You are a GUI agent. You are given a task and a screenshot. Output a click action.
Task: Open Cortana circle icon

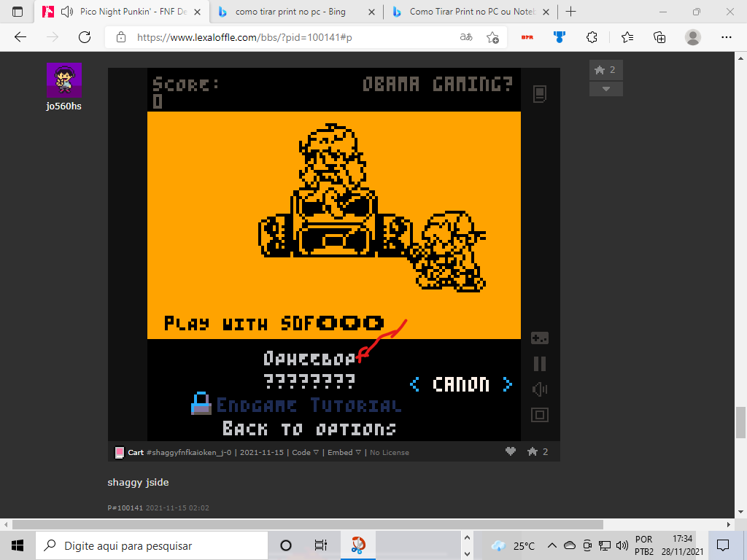tap(285, 545)
